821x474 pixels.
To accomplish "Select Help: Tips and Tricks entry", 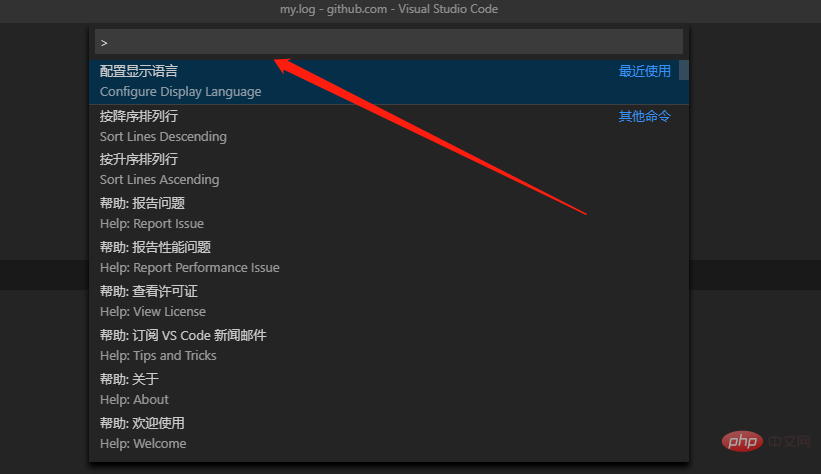I will tap(389, 346).
